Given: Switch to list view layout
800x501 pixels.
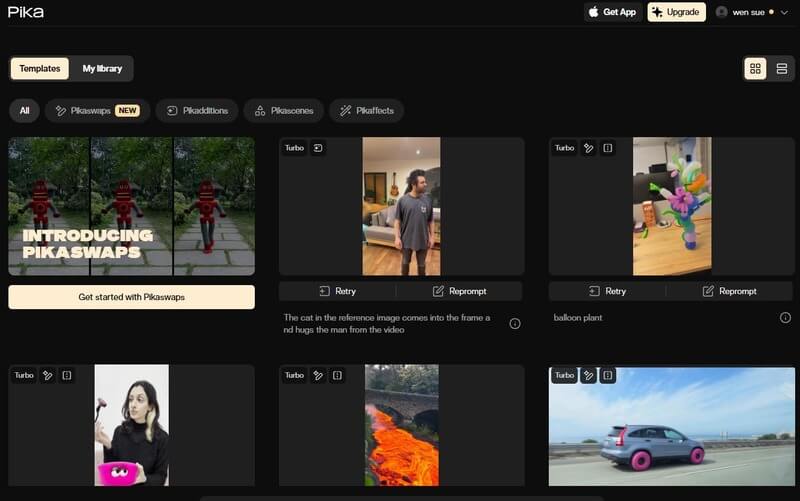Looking at the screenshot, I should 782,68.
